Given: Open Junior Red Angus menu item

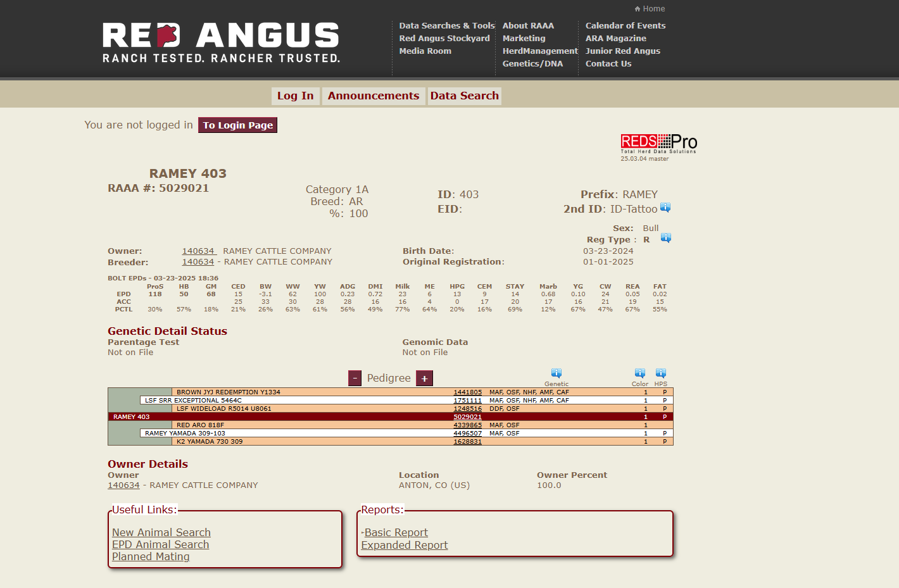Looking at the screenshot, I should coord(623,51).
